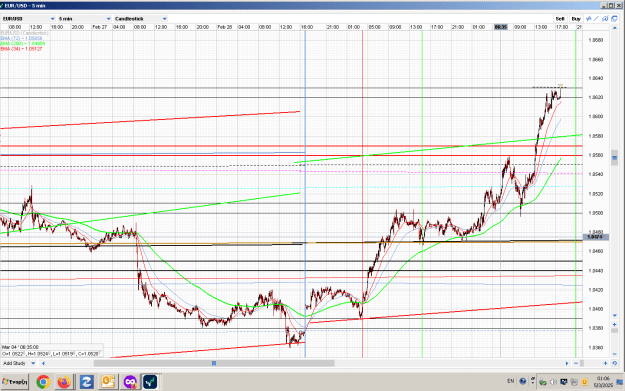This screenshot has width=625, height=391.
Task: Switch to the trading chart app in taskbar
Action: pyautogui.click(x=150, y=382)
